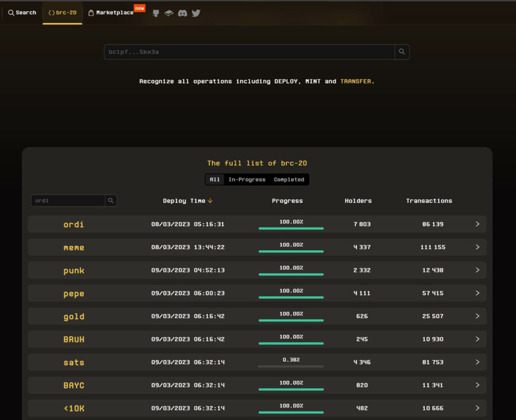Click the TRANSFER link in the description
Viewport: 516px width, 420px height.
click(x=356, y=81)
